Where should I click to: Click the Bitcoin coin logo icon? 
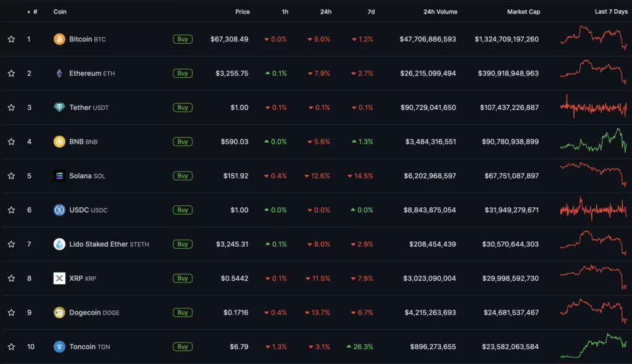coord(59,39)
